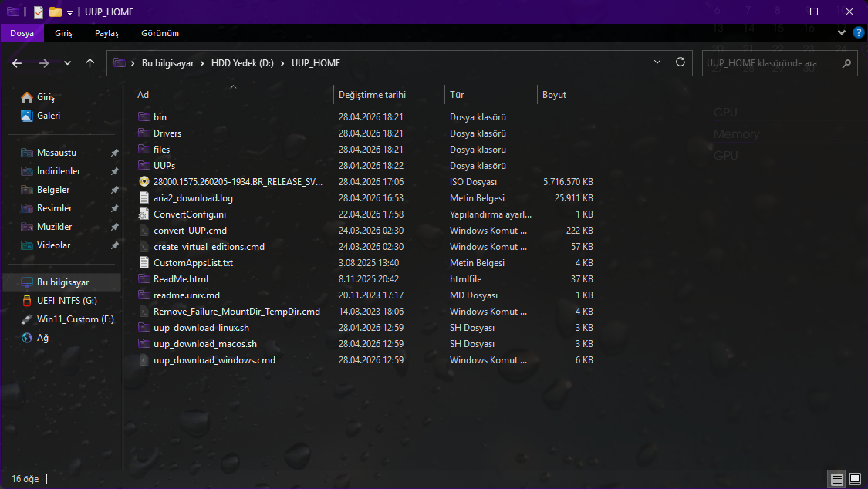The image size is (868, 489).
Task: Click the properties icon in title bar
Action: tap(39, 12)
